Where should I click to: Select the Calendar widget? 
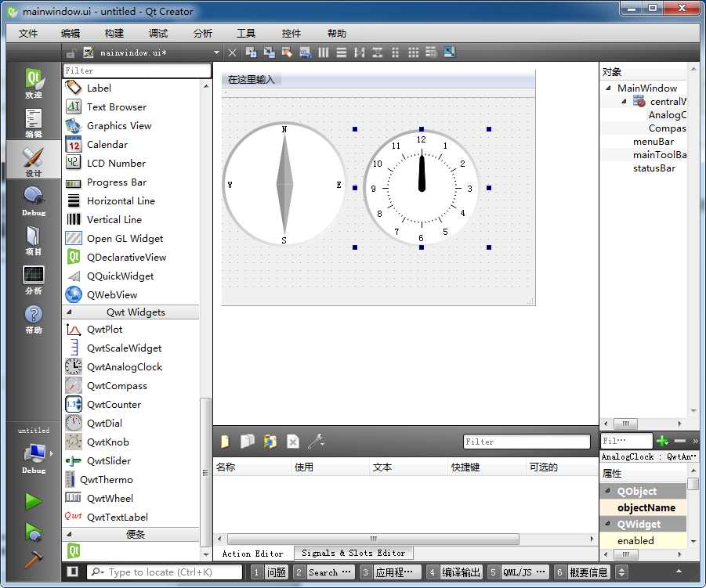[x=107, y=144]
